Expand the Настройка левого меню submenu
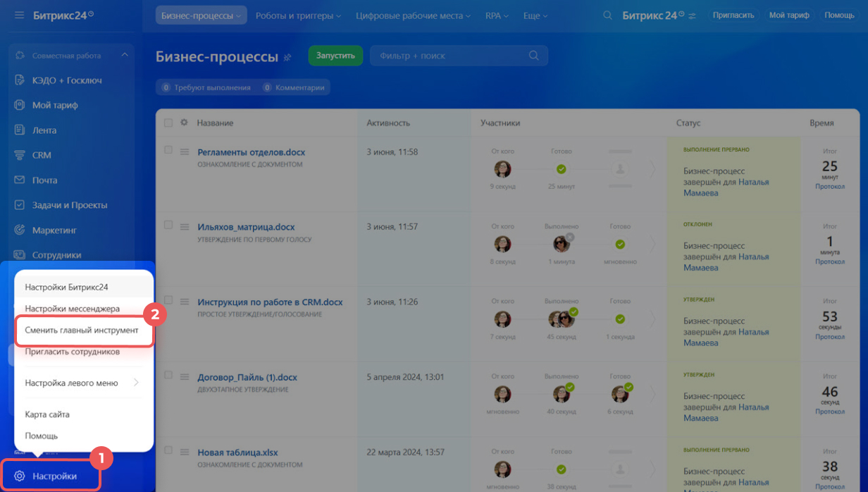868x492 pixels. click(83, 383)
